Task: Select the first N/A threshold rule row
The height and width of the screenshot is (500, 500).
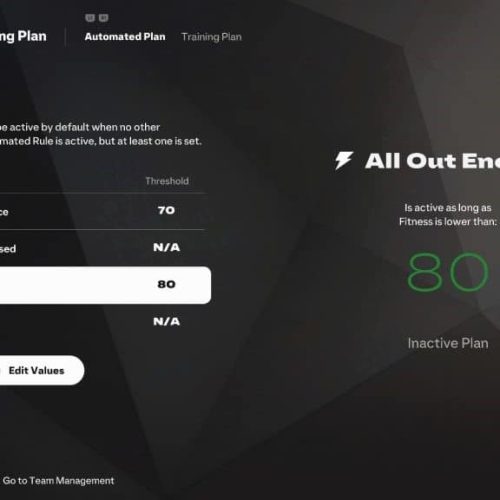Action: pos(102,248)
